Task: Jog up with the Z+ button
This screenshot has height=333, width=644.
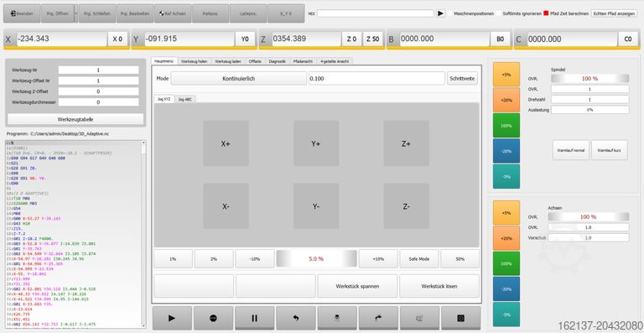Action: coord(406,143)
